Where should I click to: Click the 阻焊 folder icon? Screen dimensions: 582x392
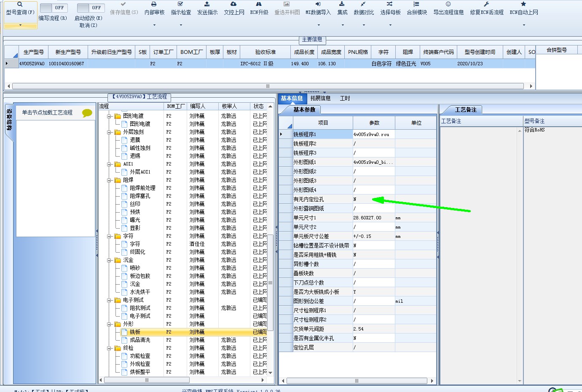[x=118, y=180]
